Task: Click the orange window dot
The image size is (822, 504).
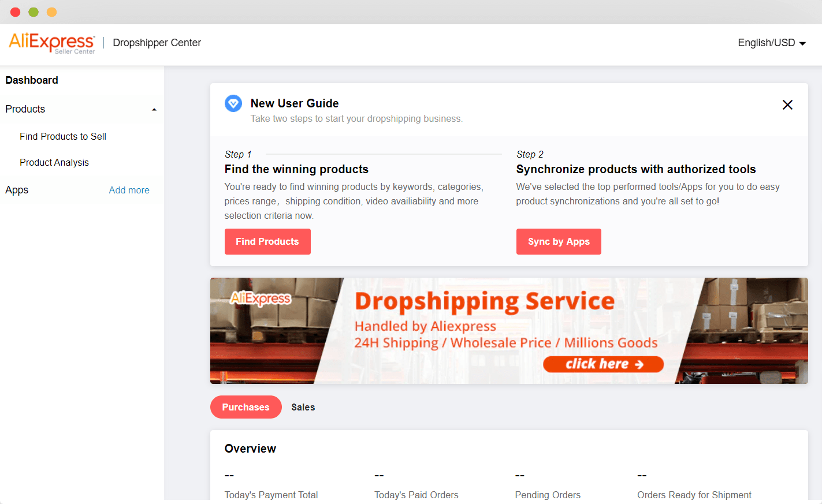Action: point(51,12)
